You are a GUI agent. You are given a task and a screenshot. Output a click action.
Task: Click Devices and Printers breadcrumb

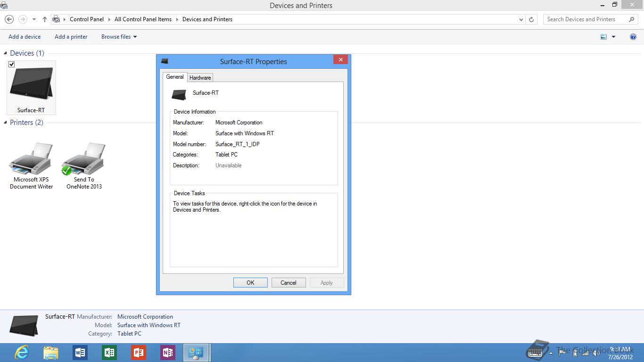pyautogui.click(x=207, y=19)
